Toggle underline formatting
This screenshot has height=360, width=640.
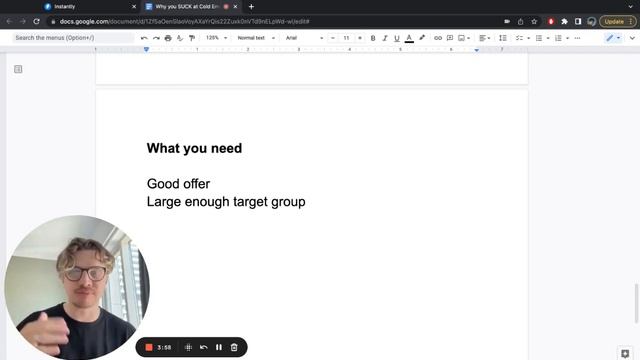pyautogui.click(x=397, y=38)
